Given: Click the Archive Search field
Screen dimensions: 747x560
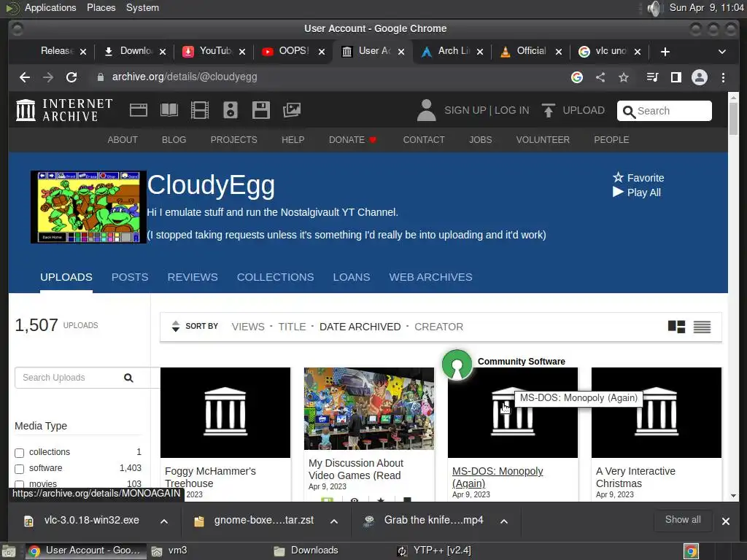Looking at the screenshot, I should 665,111.
